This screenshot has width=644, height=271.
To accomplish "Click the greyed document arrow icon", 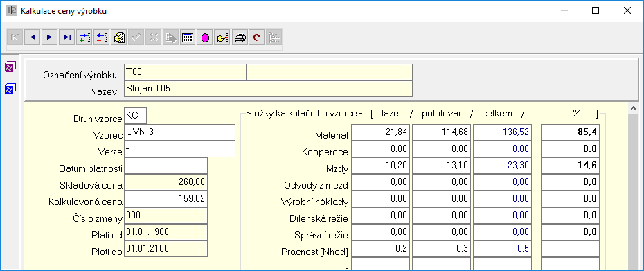I will [x=170, y=38].
